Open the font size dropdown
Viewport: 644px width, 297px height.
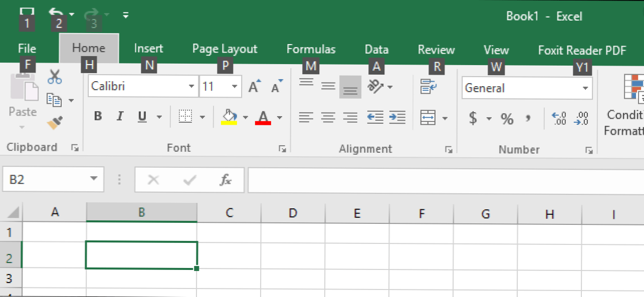point(235,86)
